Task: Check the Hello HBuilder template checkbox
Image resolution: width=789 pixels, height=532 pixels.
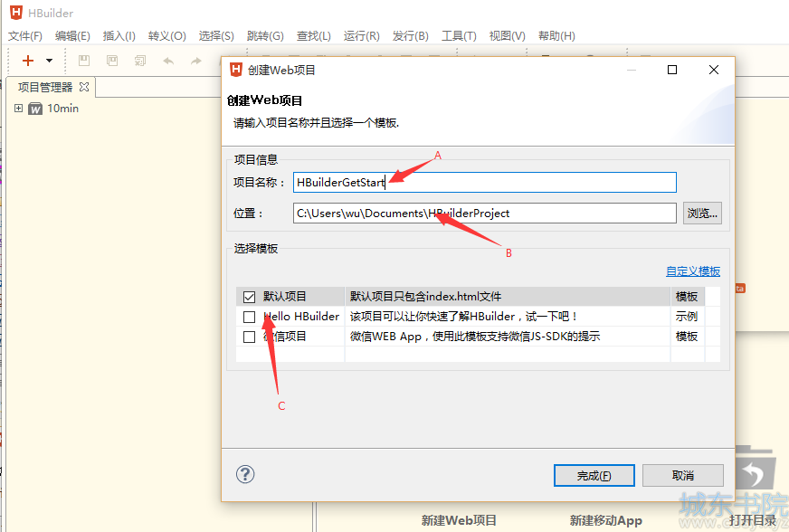Action: pyautogui.click(x=249, y=317)
